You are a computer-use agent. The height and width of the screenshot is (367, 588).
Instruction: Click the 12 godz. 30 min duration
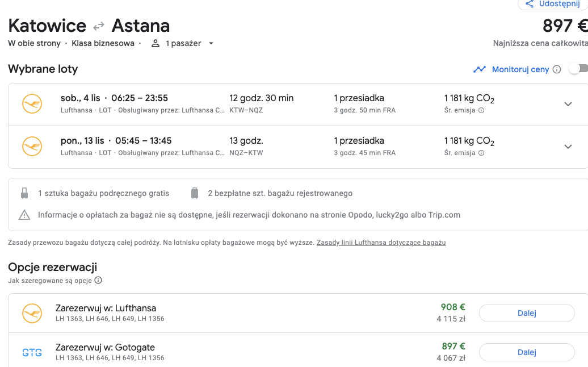pos(262,98)
